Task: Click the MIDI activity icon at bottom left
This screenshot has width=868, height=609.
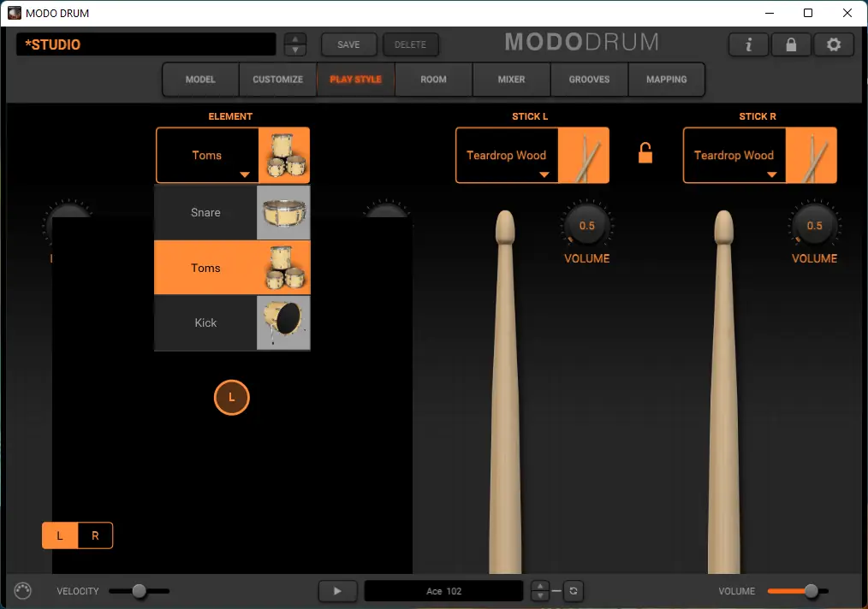Action: coord(23,591)
